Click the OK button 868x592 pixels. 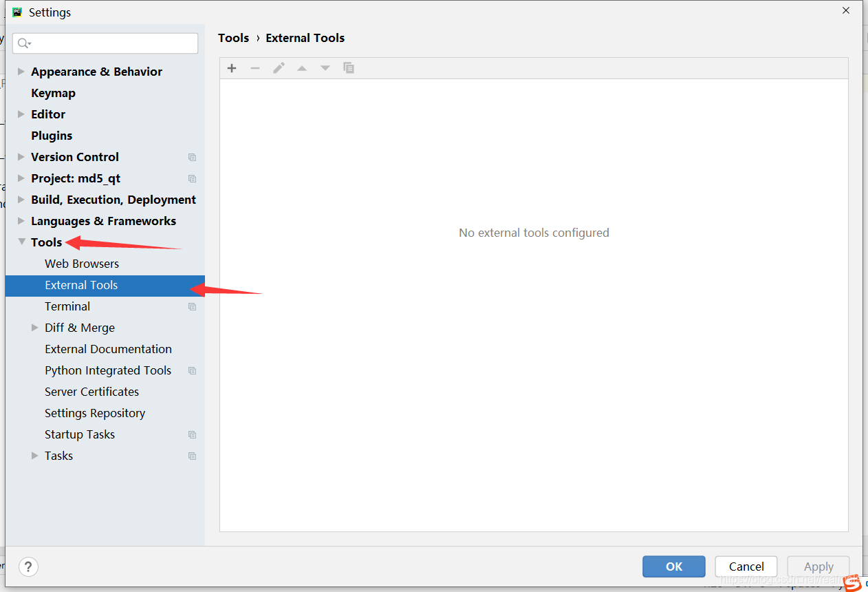[x=674, y=567]
